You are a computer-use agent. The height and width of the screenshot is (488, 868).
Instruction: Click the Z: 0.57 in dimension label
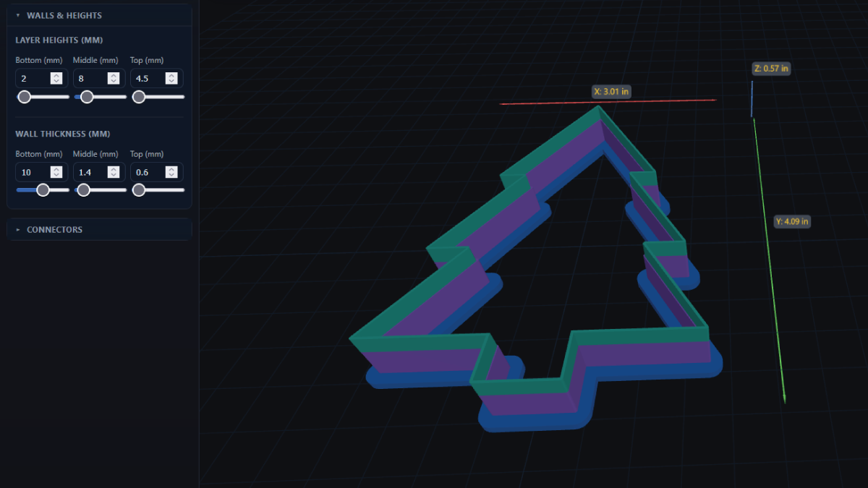(x=771, y=69)
